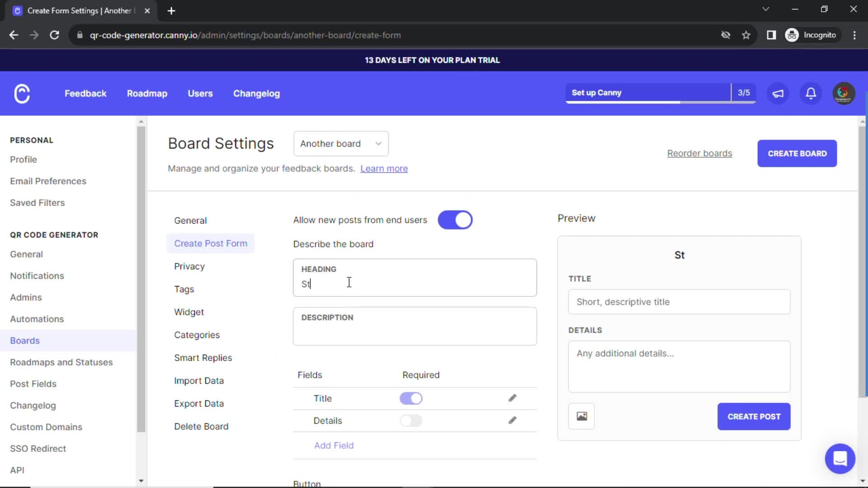Switch to the Roadmap section
This screenshot has width=868, height=488.
[x=147, y=94]
